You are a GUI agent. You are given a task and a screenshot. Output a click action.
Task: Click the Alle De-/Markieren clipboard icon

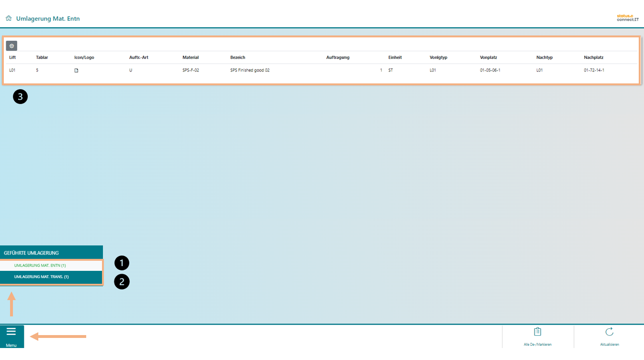[537, 332]
